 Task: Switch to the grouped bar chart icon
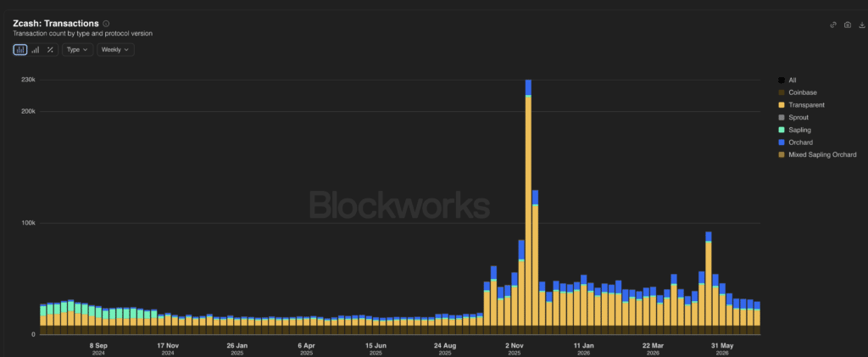[x=36, y=50]
